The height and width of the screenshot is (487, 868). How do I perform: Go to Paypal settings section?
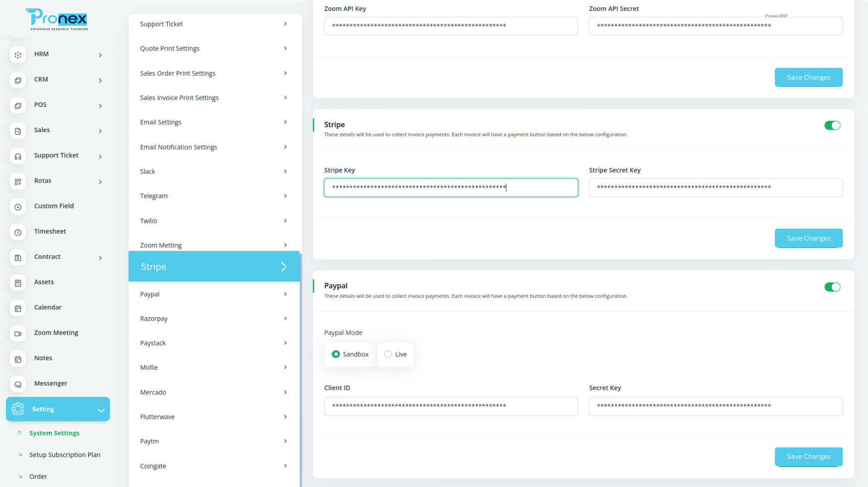point(214,294)
